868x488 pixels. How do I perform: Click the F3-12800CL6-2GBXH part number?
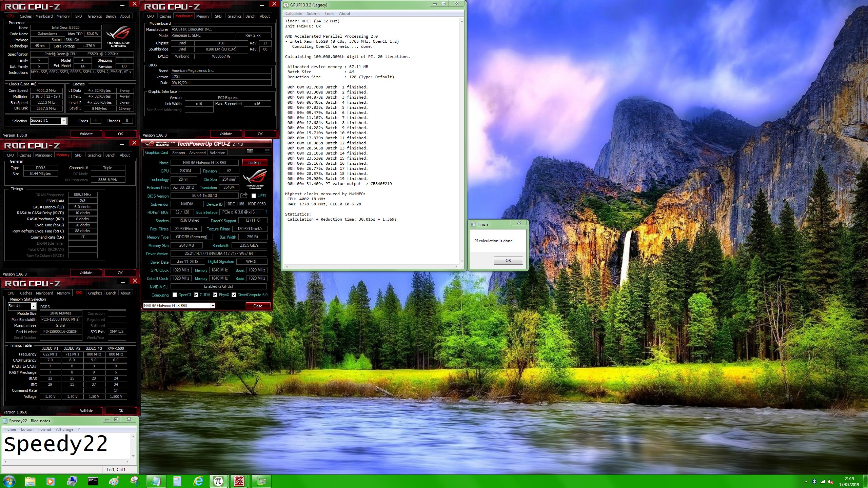point(61,331)
